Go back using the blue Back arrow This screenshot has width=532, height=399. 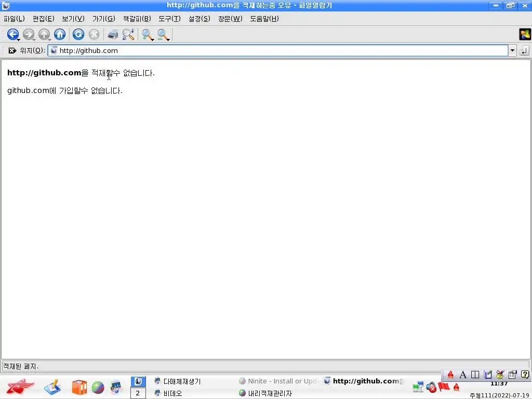tap(12, 34)
